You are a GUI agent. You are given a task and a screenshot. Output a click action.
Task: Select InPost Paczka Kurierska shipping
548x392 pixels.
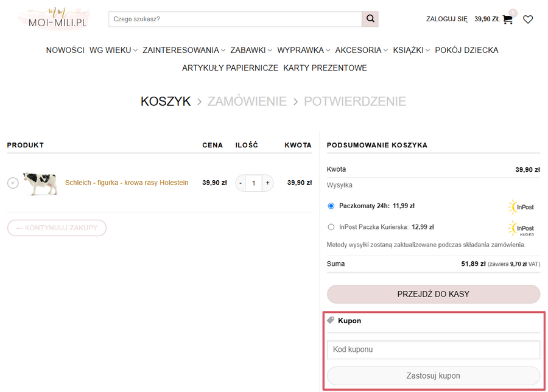[331, 227]
